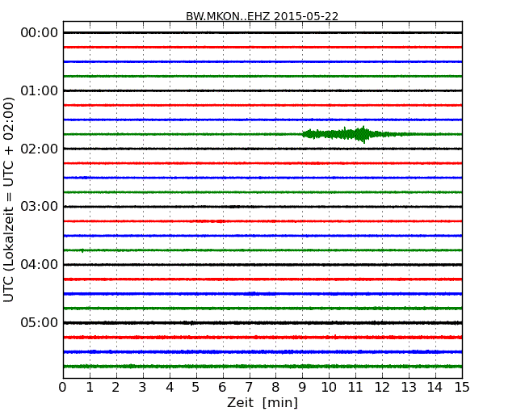Click x-axis tick label 0

[63, 388]
